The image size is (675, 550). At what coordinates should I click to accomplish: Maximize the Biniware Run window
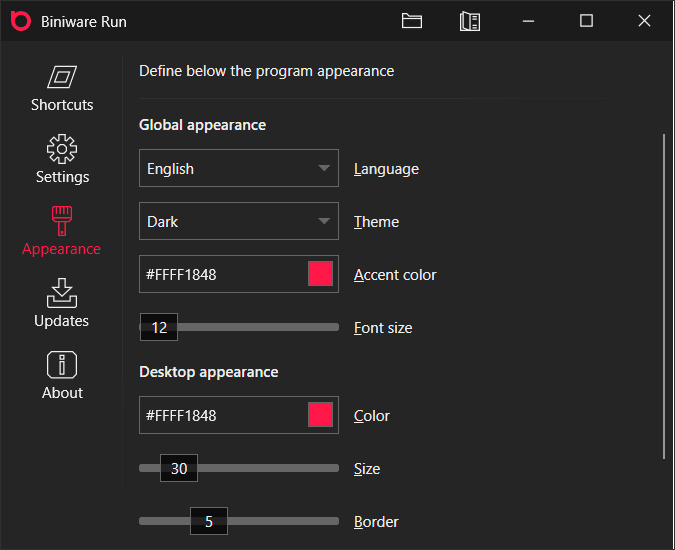(x=587, y=21)
